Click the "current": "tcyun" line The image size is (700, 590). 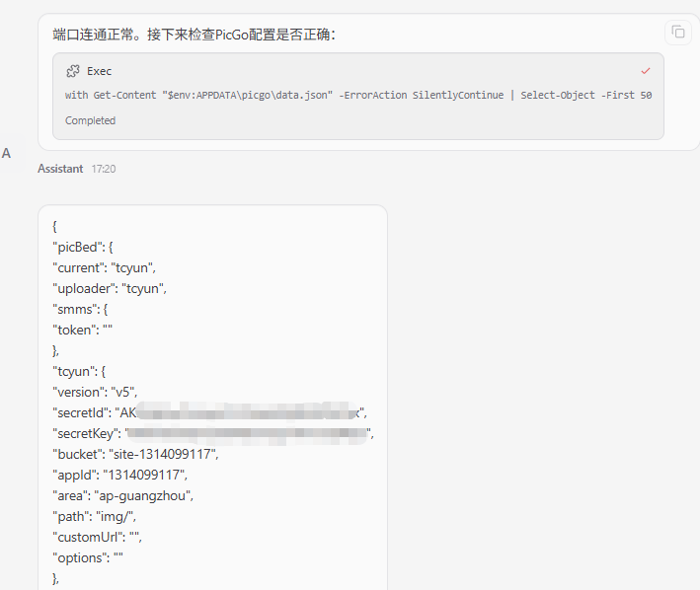coord(104,267)
